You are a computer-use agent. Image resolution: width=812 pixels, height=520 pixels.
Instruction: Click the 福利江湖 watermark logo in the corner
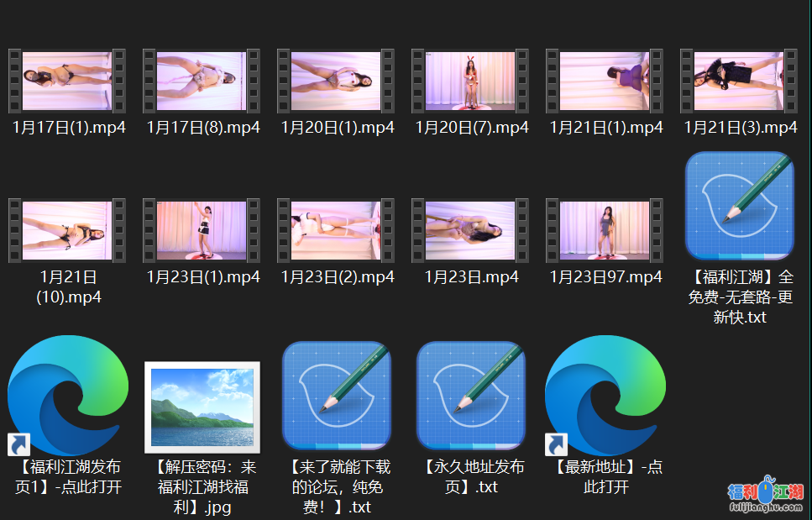click(x=765, y=496)
